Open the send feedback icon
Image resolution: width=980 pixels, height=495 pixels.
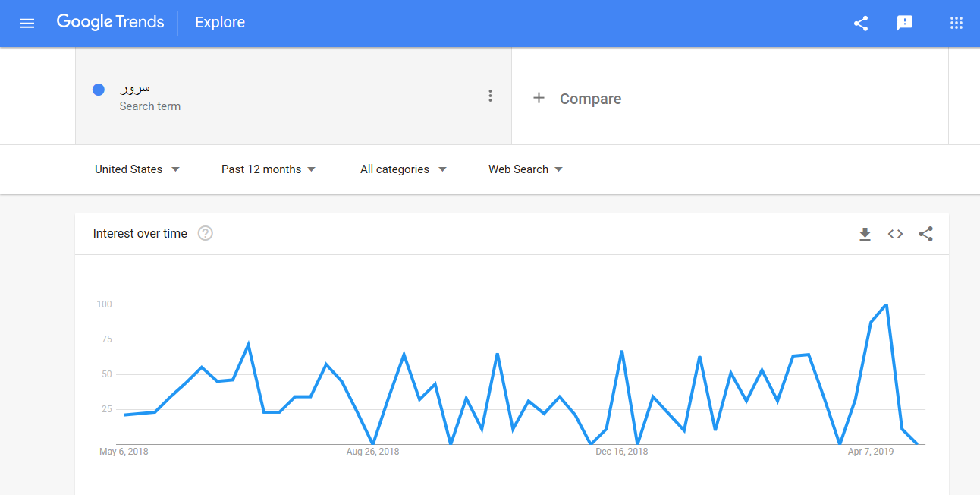[x=905, y=24]
